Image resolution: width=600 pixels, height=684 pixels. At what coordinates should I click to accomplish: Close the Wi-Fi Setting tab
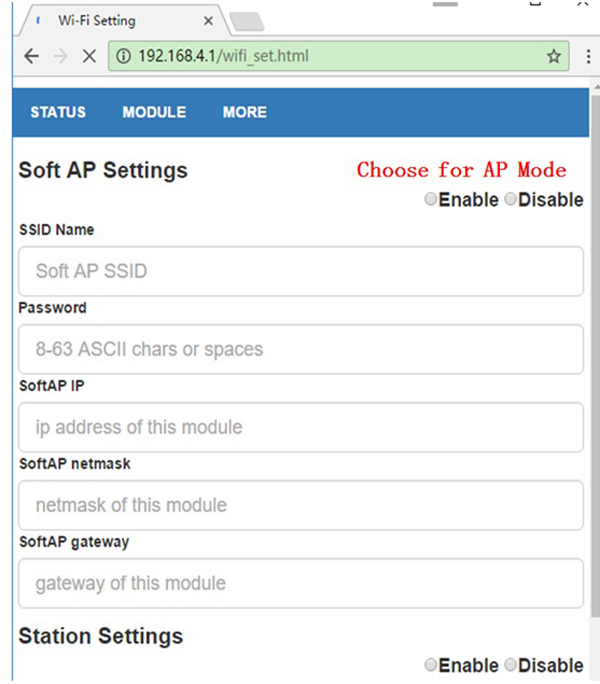coord(207,20)
